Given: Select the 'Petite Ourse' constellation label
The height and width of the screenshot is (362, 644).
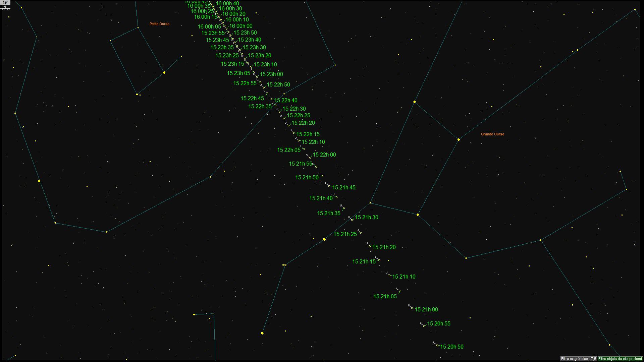Looking at the screenshot, I should (159, 24).
